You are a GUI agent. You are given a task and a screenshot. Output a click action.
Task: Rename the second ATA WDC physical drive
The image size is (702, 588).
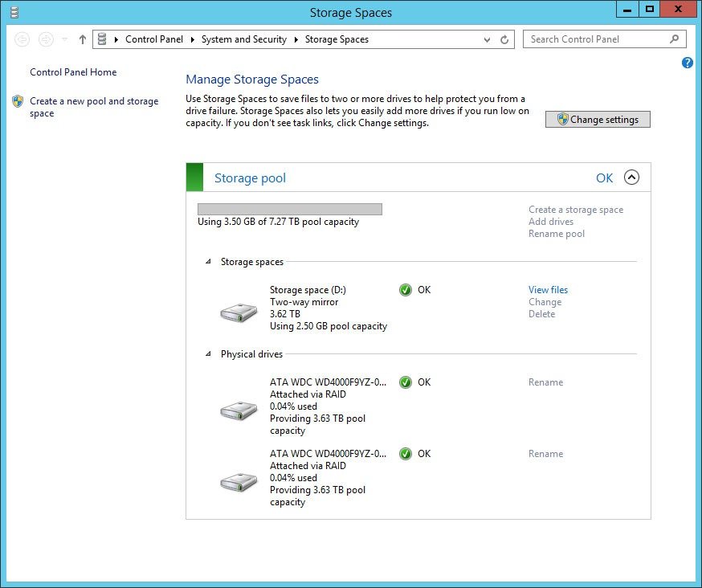coord(545,454)
